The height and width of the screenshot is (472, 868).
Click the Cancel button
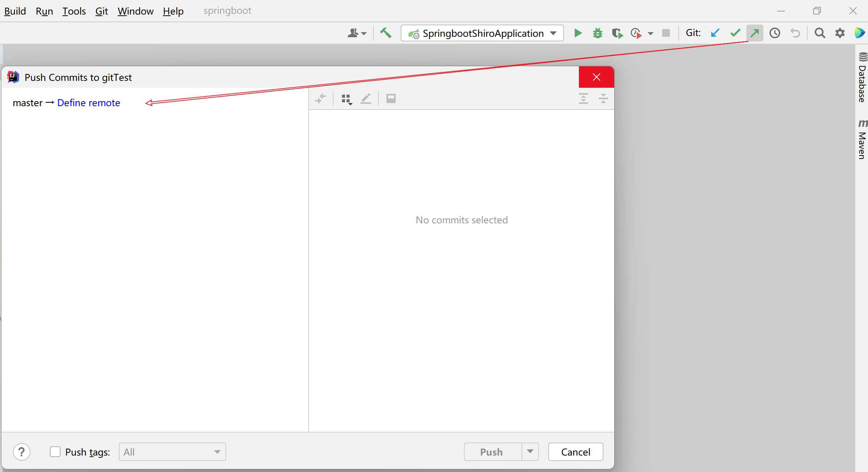(575, 452)
